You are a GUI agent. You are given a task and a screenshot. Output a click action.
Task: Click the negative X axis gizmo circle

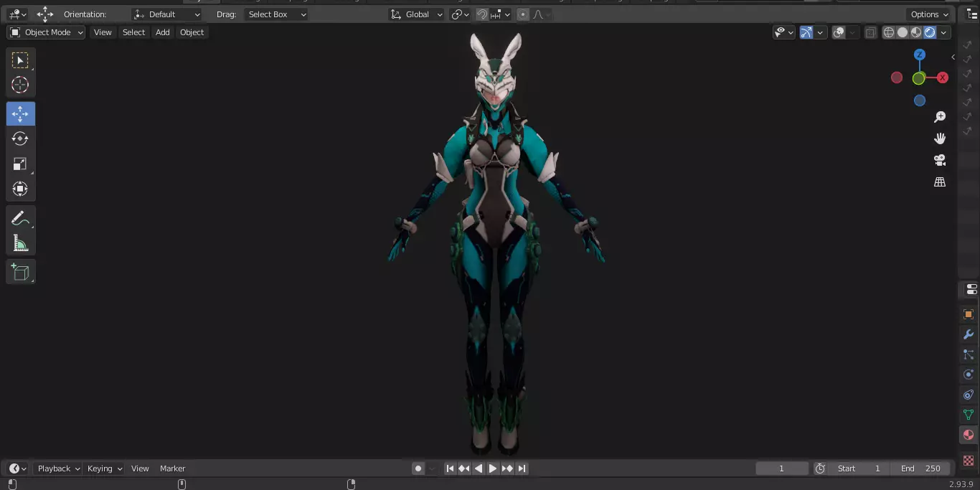(x=897, y=77)
